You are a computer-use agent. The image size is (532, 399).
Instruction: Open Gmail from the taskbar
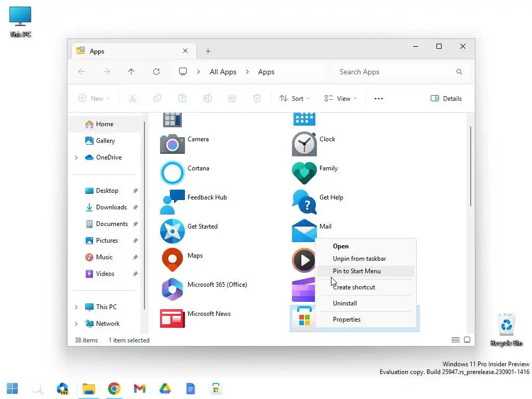click(139, 389)
